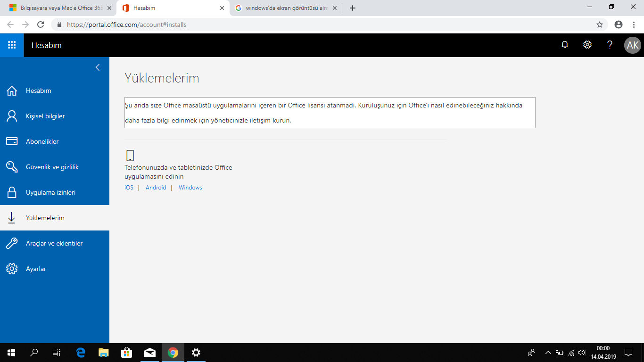644x362 pixels.
Task: Open File Explorer from the taskbar
Action: 104,353
